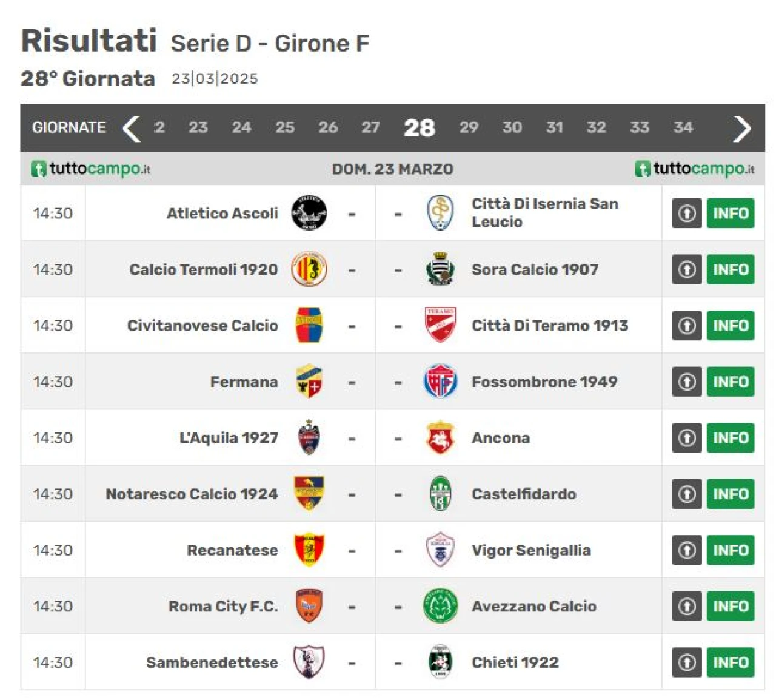The height and width of the screenshot is (700, 776).
Task: Open the Notaresco Calcio 1924 team link
Action: coord(192,494)
